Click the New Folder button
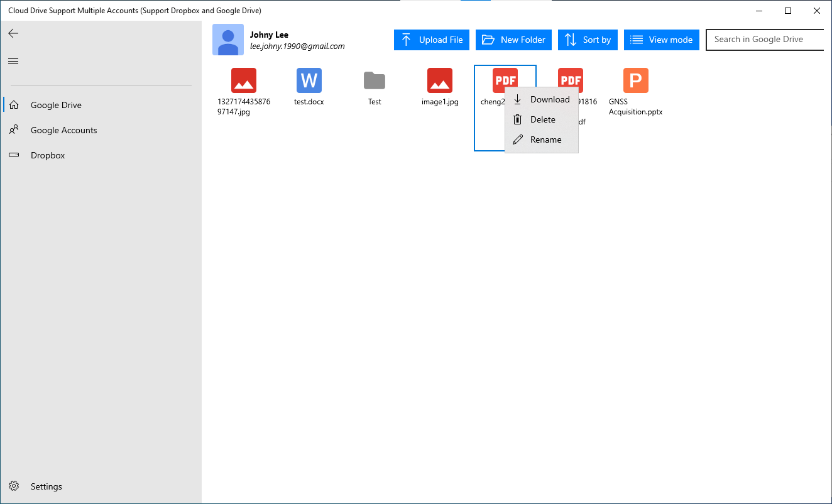The image size is (832, 504). (513, 40)
